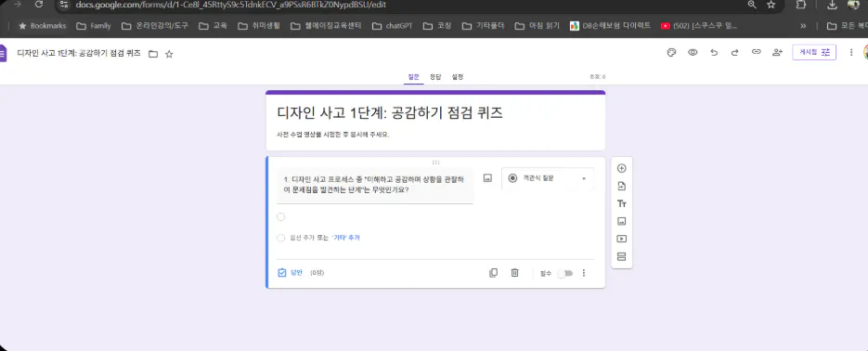This screenshot has height=351, width=868.
Task: Open the 아침 읽기 bookmark folder
Action: pyautogui.click(x=537, y=26)
